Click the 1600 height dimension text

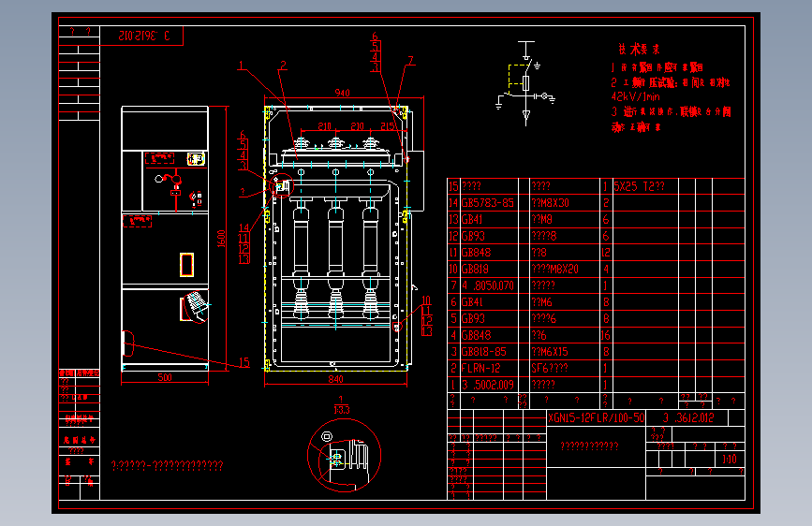[221, 238]
